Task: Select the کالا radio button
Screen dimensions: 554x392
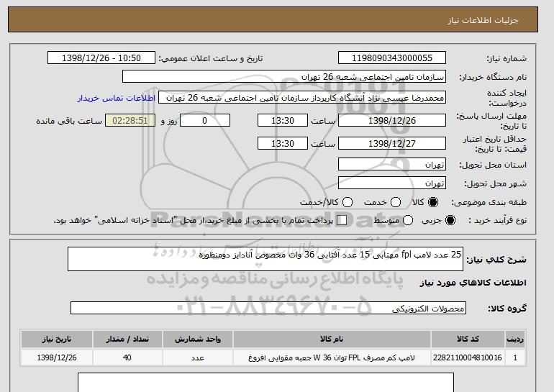Action: tap(433, 202)
